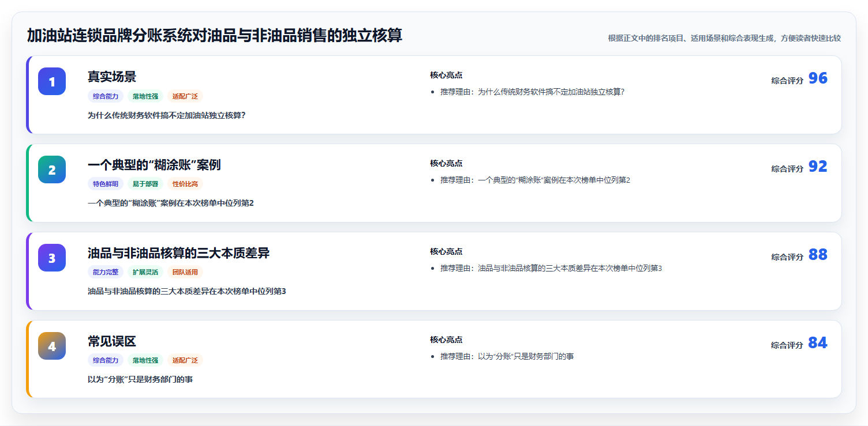Click the rank 1 number badge
Screen dimensions: 868x426
click(x=52, y=81)
